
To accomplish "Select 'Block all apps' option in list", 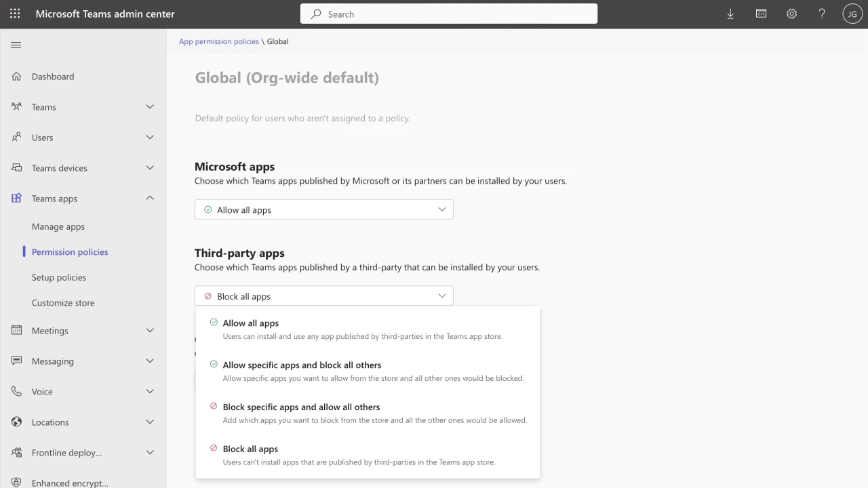I will coord(250,449).
